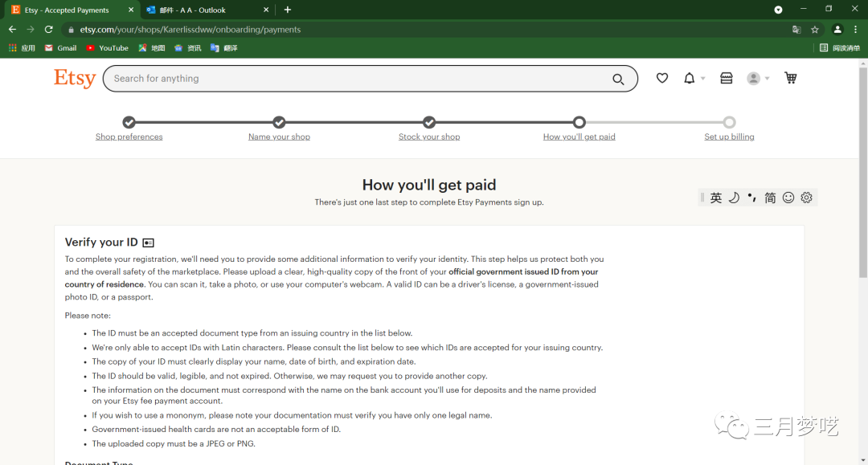Expand the account avatar dropdown

[x=758, y=78]
